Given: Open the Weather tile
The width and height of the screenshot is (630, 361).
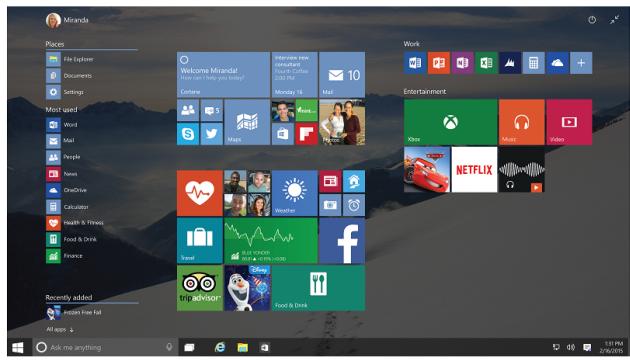Looking at the screenshot, I should [x=295, y=193].
